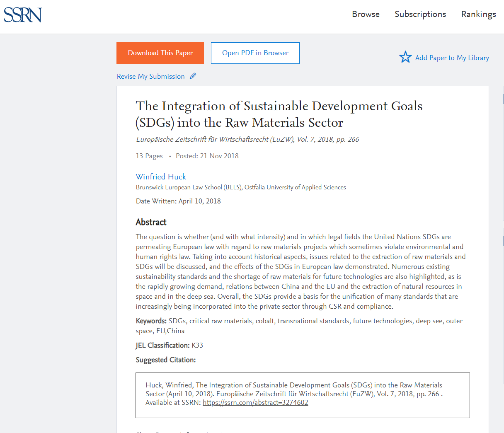This screenshot has height=433, width=504.
Task: Click the Keywords label
Action: click(151, 321)
